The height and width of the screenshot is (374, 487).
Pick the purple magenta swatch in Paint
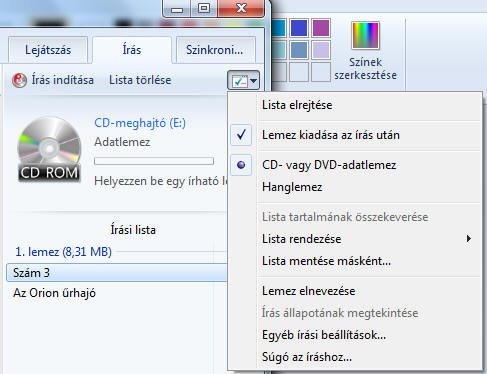coord(321,28)
